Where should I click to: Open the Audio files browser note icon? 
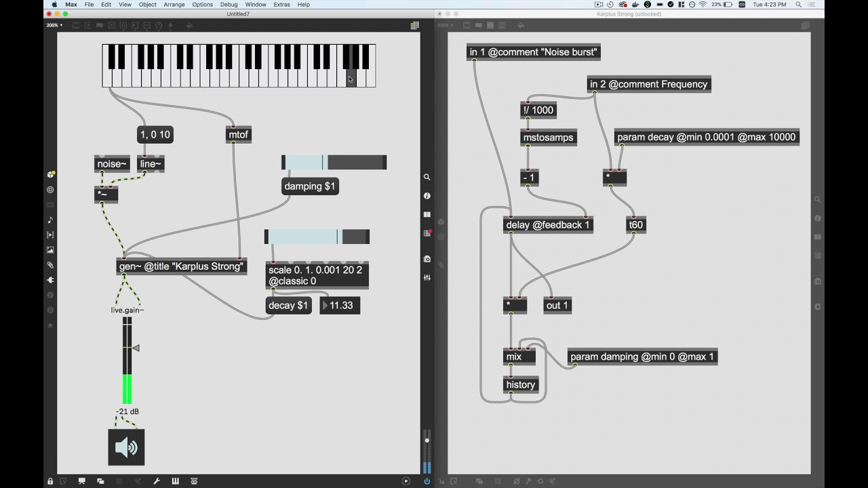click(x=50, y=220)
